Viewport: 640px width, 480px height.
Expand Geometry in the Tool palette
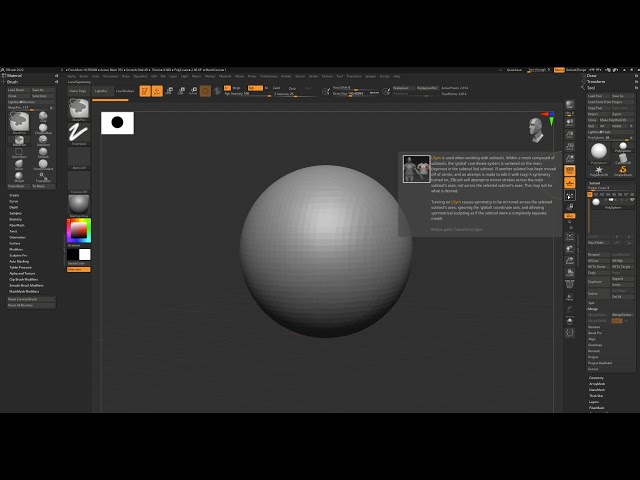[596, 378]
